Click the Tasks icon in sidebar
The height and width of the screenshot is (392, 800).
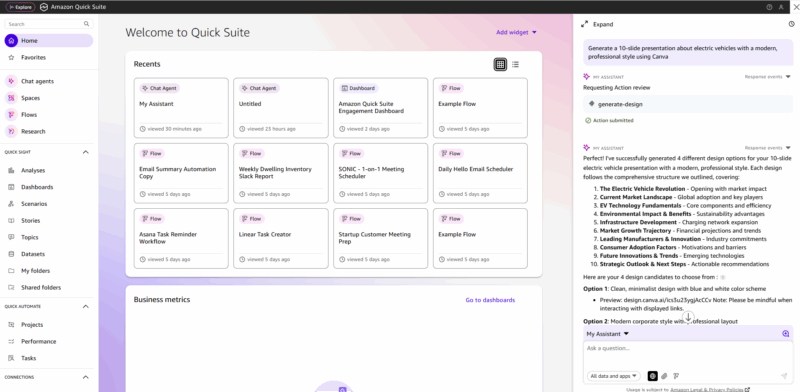pyautogui.click(x=11, y=358)
